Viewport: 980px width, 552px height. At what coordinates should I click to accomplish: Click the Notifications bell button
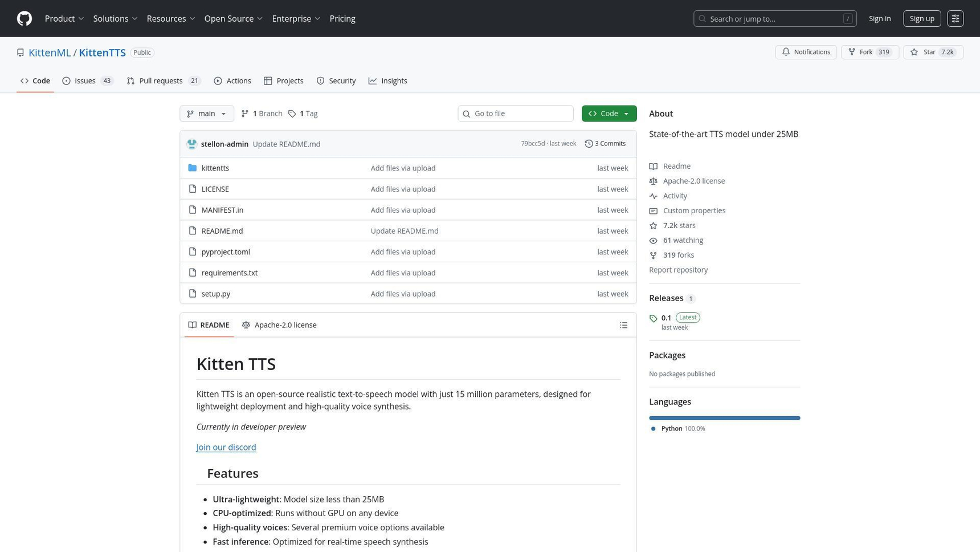coord(806,52)
